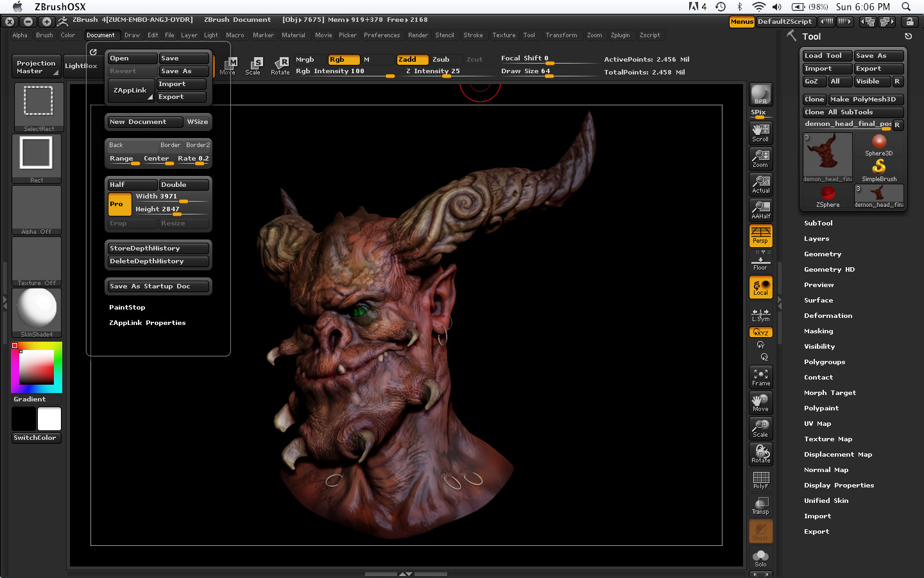The image size is (924, 578).
Task: Expand the Layers subpalette
Action: pos(816,239)
